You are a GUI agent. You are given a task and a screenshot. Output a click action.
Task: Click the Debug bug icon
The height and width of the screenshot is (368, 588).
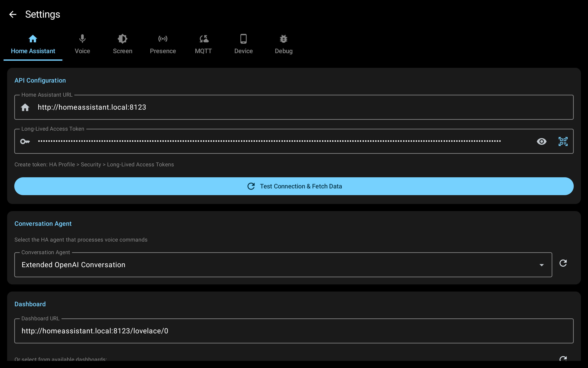(x=283, y=39)
